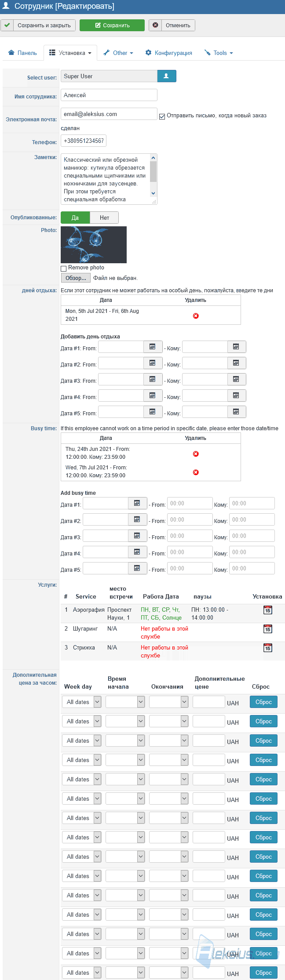This screenshot has height=980, width=285.
Task: Remove the Wed, 7th Jul 2021 busy time
Action: tap(196, 472)
